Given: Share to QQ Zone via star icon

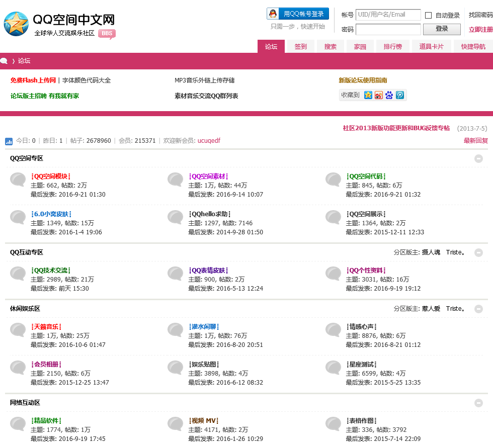Looking at the screenshot, I should pyautogui.click(x=368, y=95).
